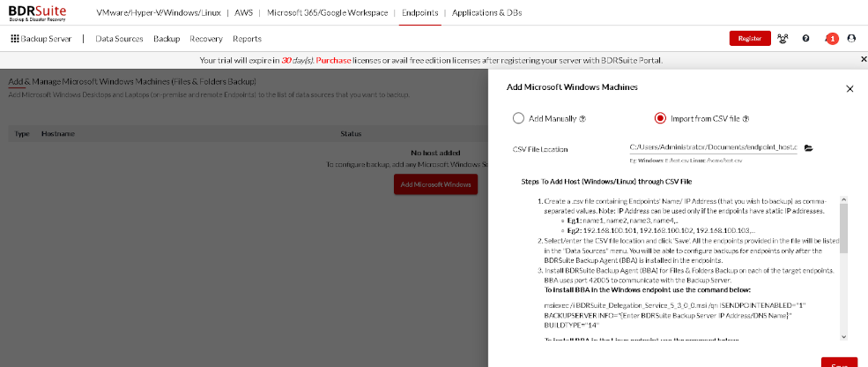The image size is (868, 367).
Task: Click the Type column header
Action: pos(21,133)
